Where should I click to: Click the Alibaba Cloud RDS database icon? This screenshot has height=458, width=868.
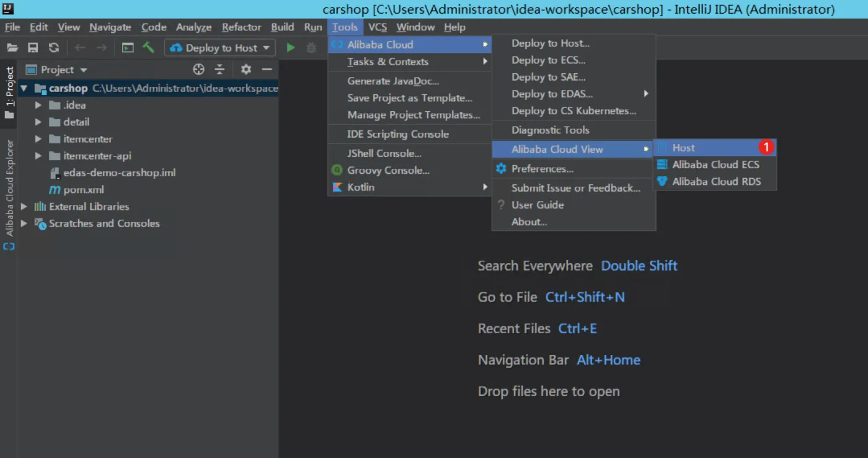tap(662, 181)
